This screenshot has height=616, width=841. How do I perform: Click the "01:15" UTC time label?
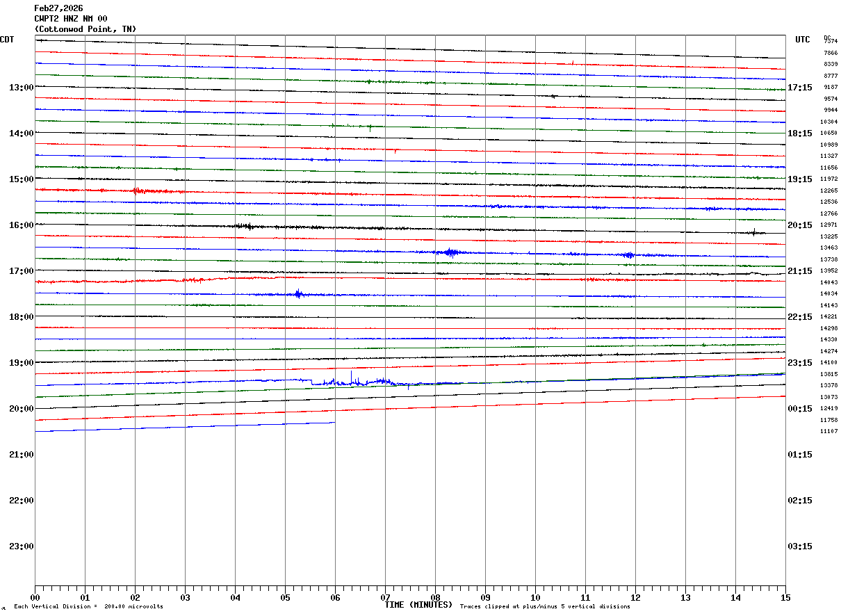(800, 454)
